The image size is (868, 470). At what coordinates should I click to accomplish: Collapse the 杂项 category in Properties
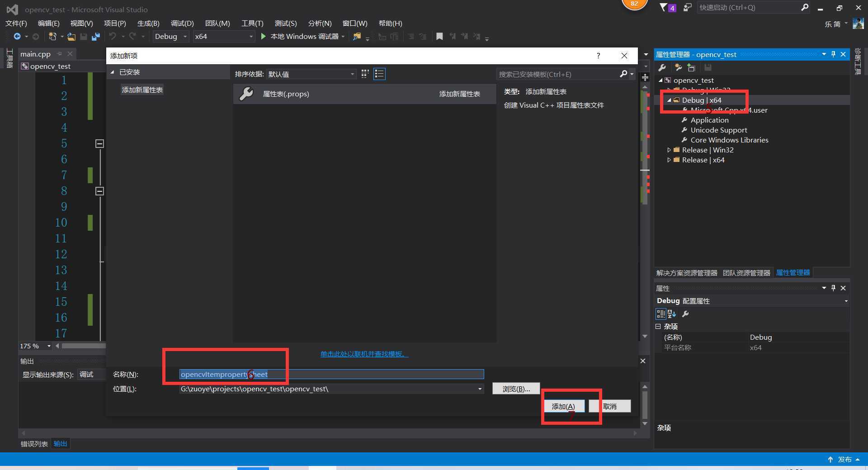(x=658, y=326)
